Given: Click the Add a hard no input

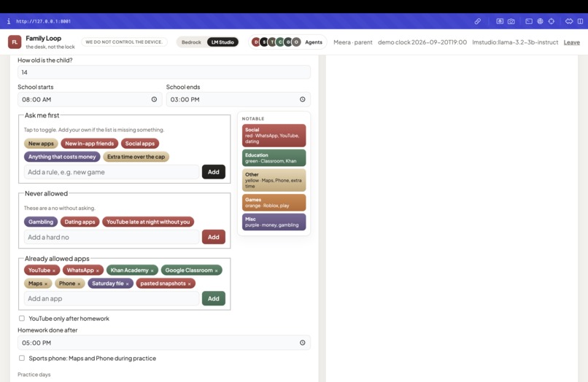Looking at the screenshot, I should (x=112, y=237).
